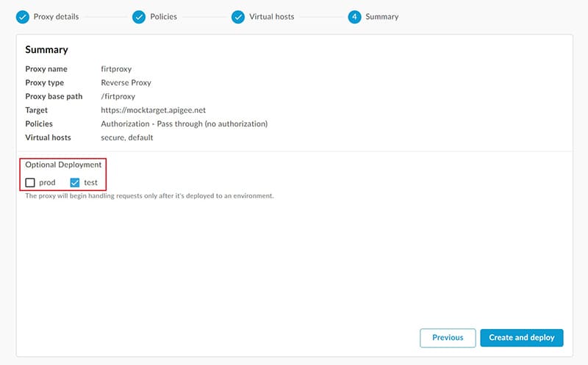Click Create and deploy button
The image size is (588, 365).
(522, 338)
